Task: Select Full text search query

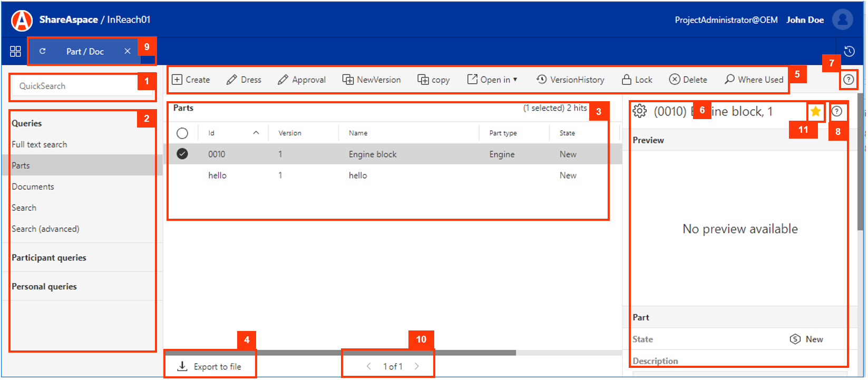Action: (40, 144)
